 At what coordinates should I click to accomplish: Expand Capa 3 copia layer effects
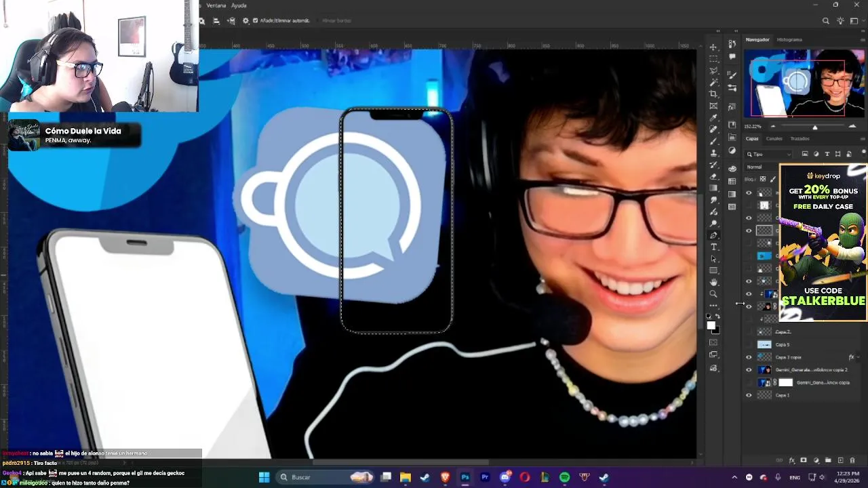(859, 357)
